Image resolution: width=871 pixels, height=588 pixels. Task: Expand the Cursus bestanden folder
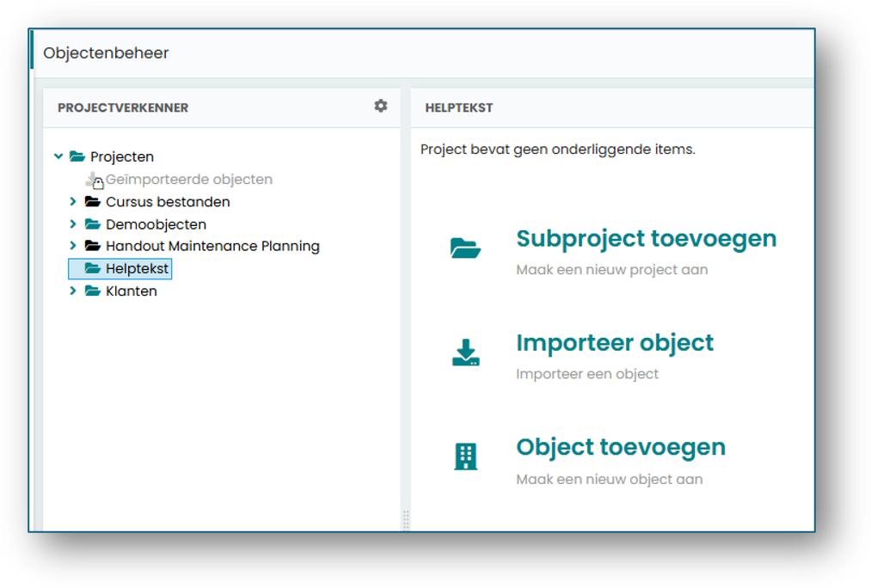[73, 201]
